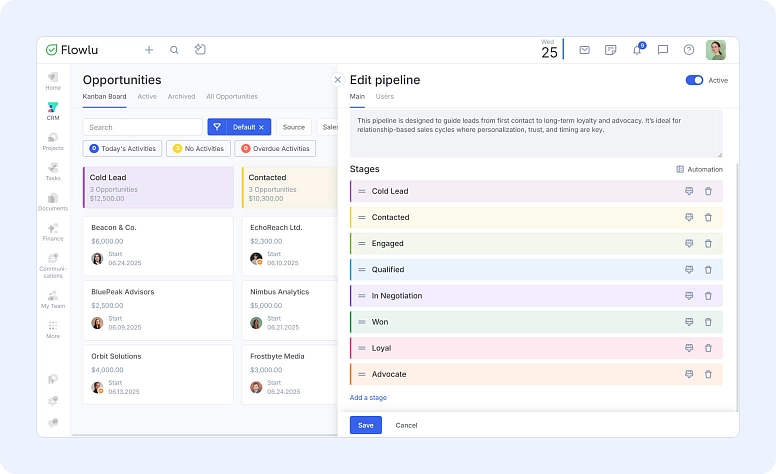This screenshot has height=474, width=776.
Task: Toggle the Active pipeline switch
Action: pyautogui.click(x=694, y=80)
